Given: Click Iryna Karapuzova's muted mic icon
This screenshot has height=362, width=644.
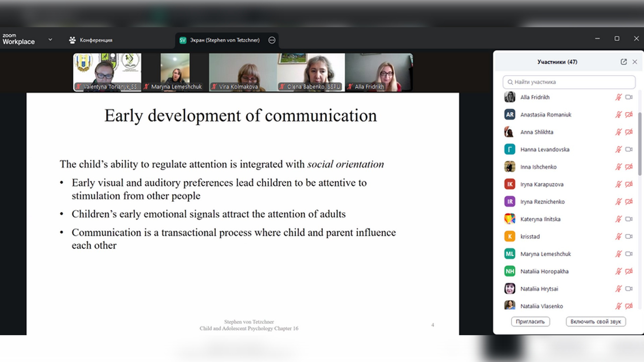Looking at the screenshot, I should pos(618,184).
